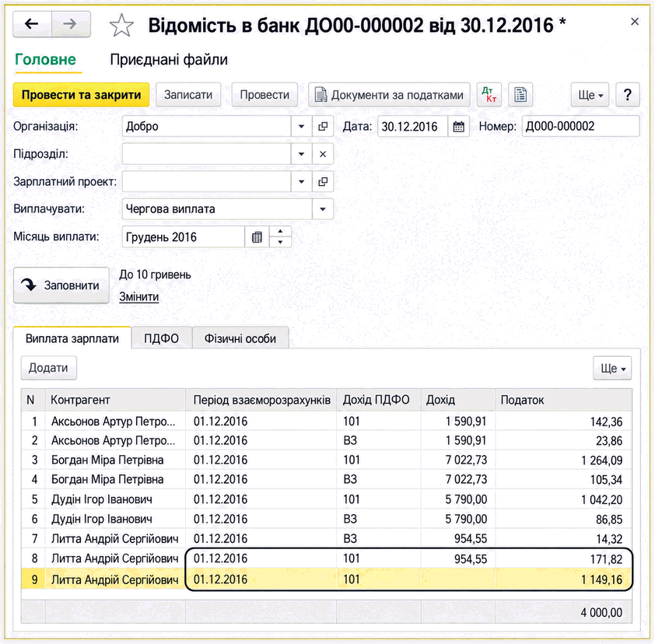
Task: Switch to the Головне section
Action: [x=46, y=60]
